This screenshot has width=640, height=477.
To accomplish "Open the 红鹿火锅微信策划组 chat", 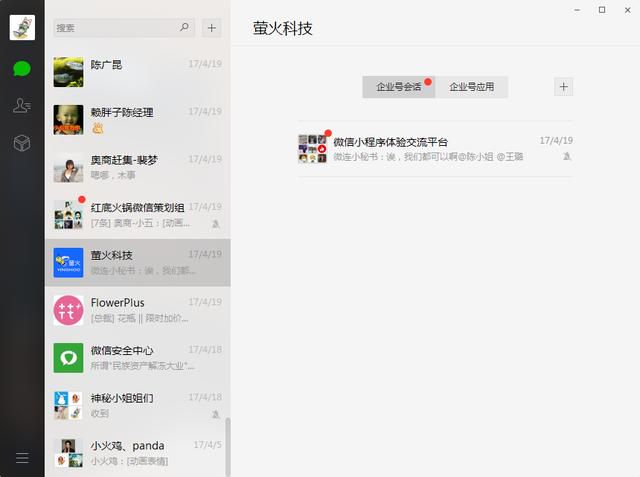I will click(x=138, y=215).
